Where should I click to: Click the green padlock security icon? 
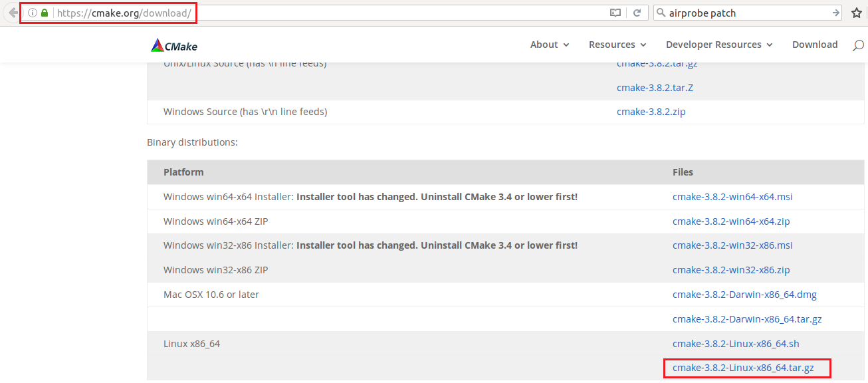tap(45, 13)
